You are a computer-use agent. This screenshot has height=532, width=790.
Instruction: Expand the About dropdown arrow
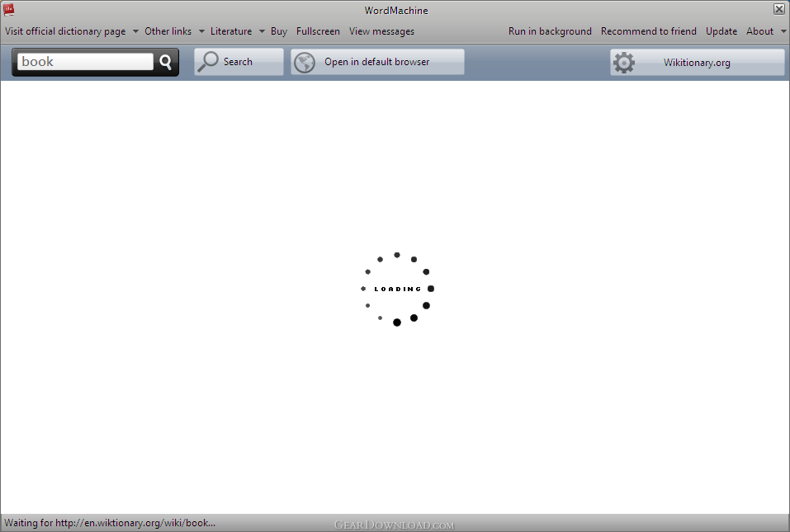[x=783, y=31]
